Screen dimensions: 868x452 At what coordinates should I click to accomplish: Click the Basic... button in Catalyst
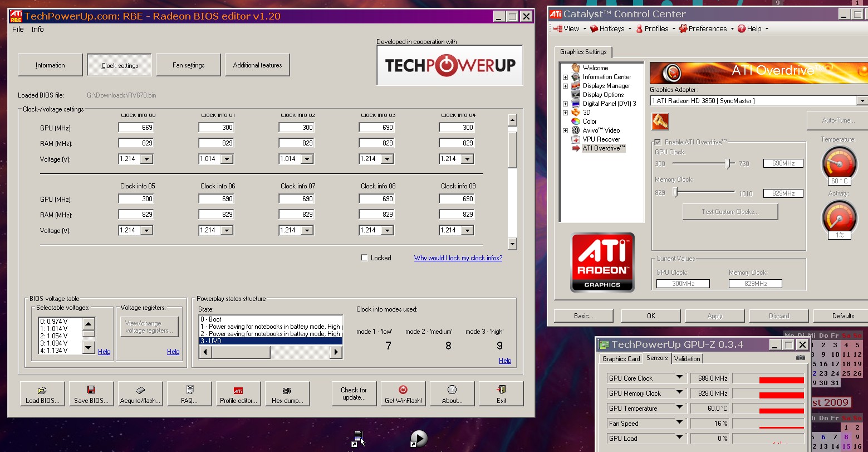pos(583,315)
